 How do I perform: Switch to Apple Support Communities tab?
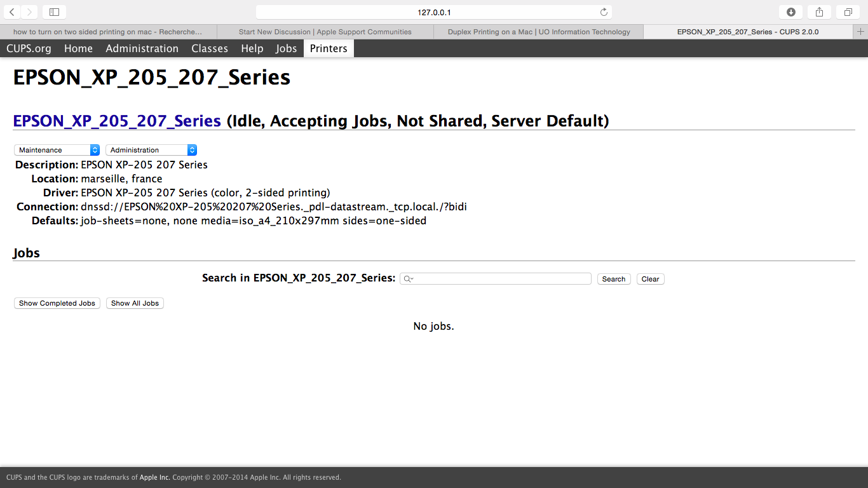325,32
